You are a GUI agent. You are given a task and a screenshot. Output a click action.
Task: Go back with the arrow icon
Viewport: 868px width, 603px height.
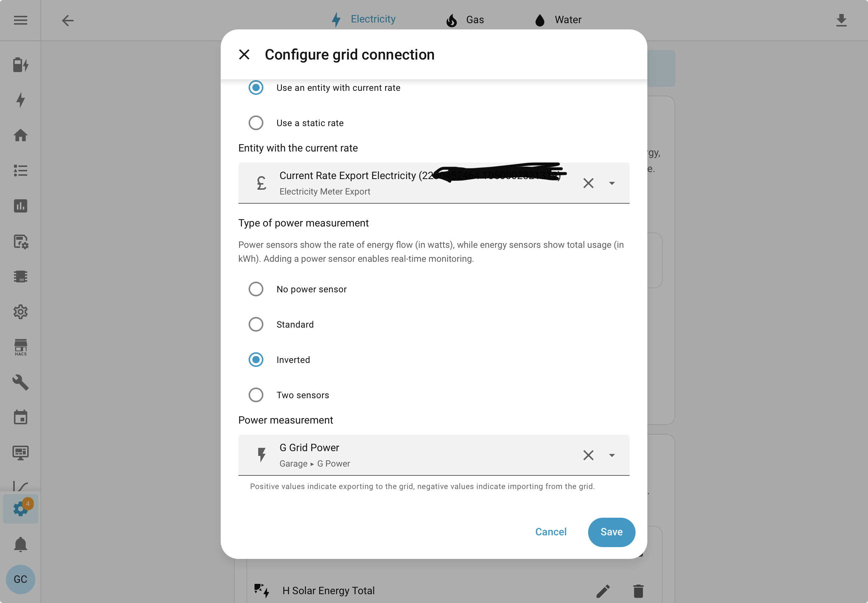click(68, 20)
